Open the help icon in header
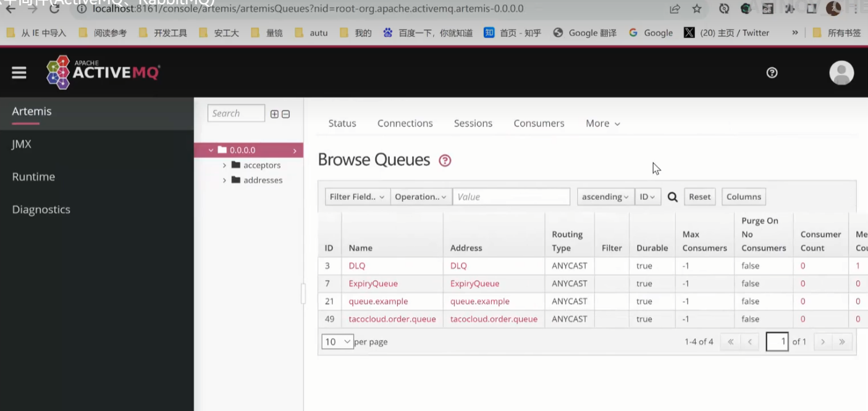Viewport: 868px width, 411px height. 772,73
